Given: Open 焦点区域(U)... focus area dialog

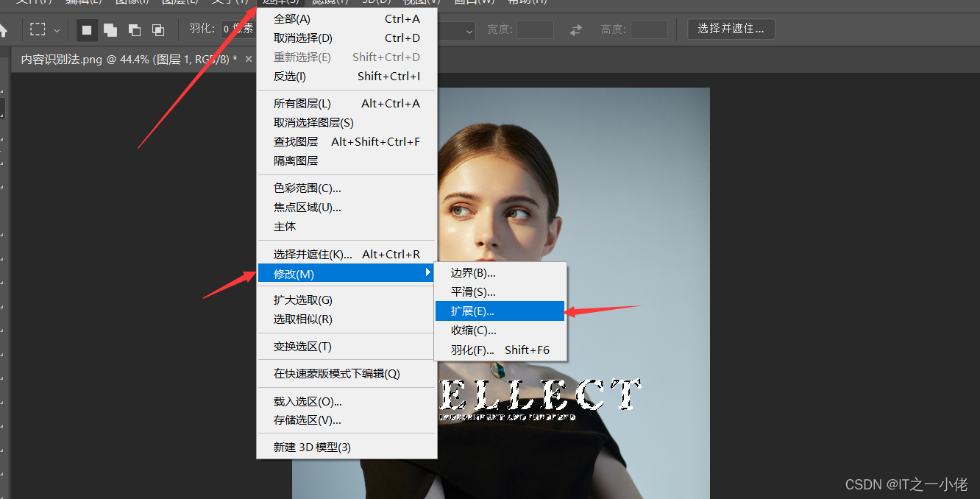Looking at the screenshot, I should [x=347, y=208].
